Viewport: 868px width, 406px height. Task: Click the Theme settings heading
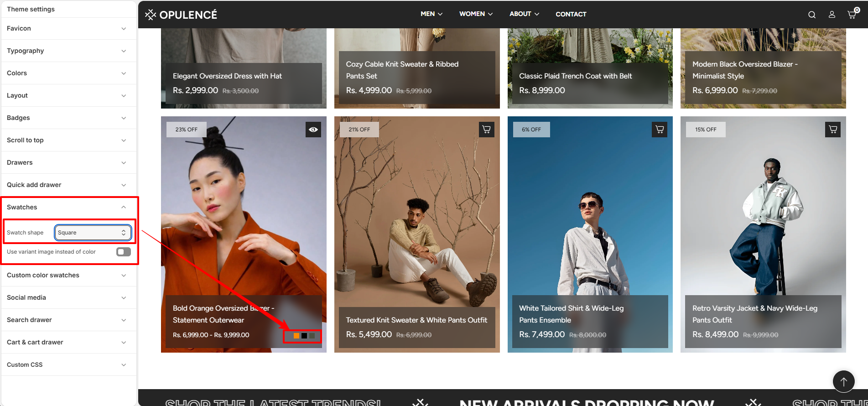tap(31, 9)
